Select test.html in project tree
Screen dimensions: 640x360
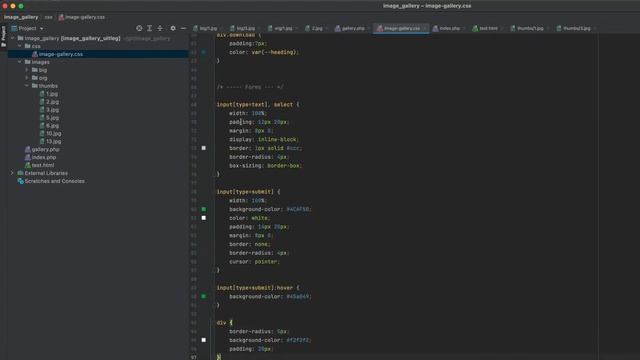43,165
